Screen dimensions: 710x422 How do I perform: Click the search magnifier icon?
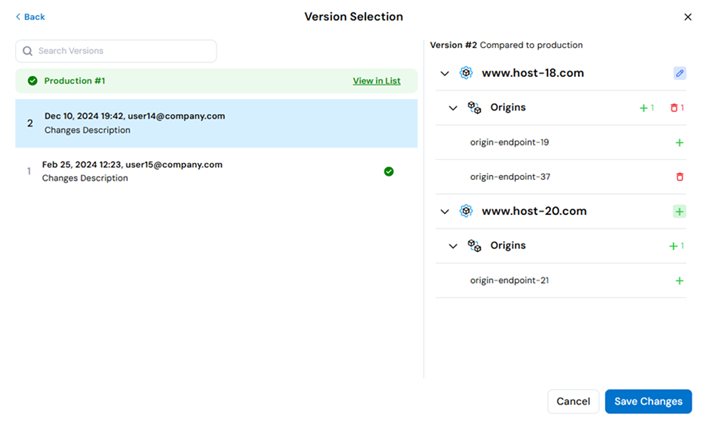[x=28, y=51]
